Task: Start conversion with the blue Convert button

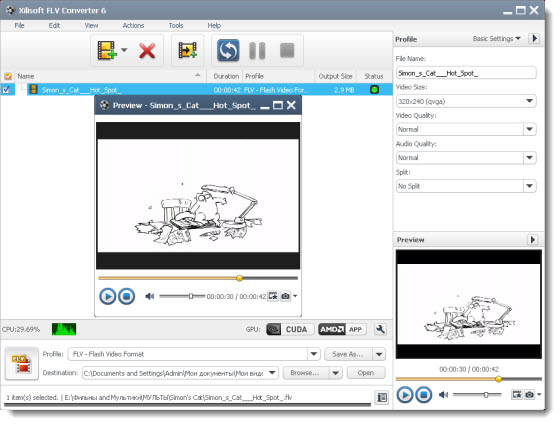Action: 228,50
